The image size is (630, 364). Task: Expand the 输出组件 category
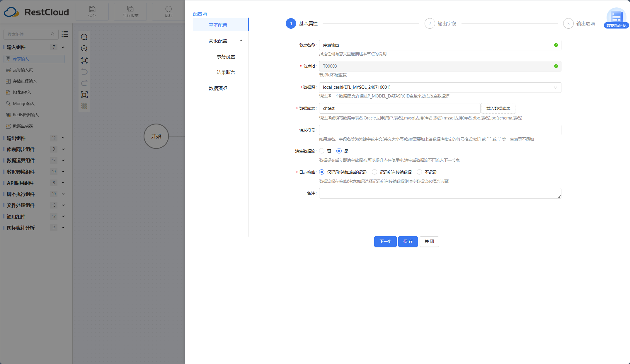[63, 138]
